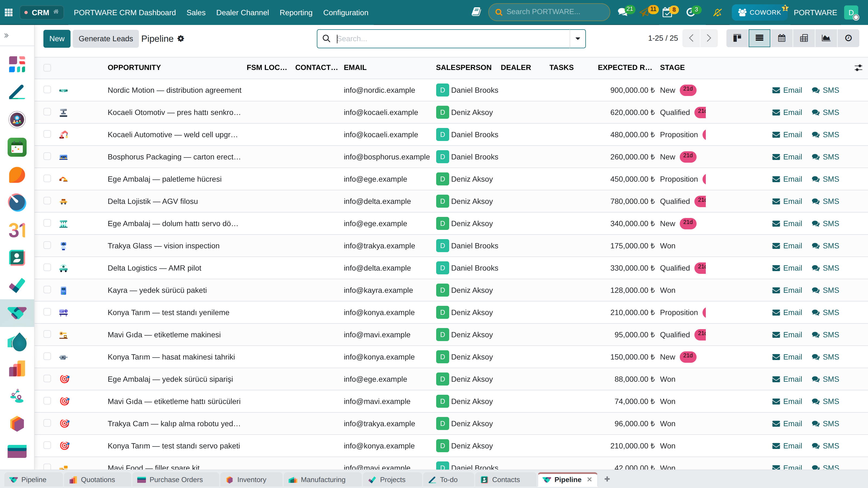
Task: Click Generate Leads button
Action: (x=106, y=39)
